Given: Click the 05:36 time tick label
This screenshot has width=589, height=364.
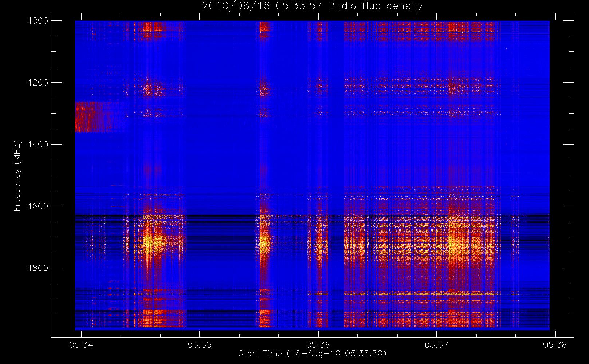Looking at the screenshot, I should [318, 345].
